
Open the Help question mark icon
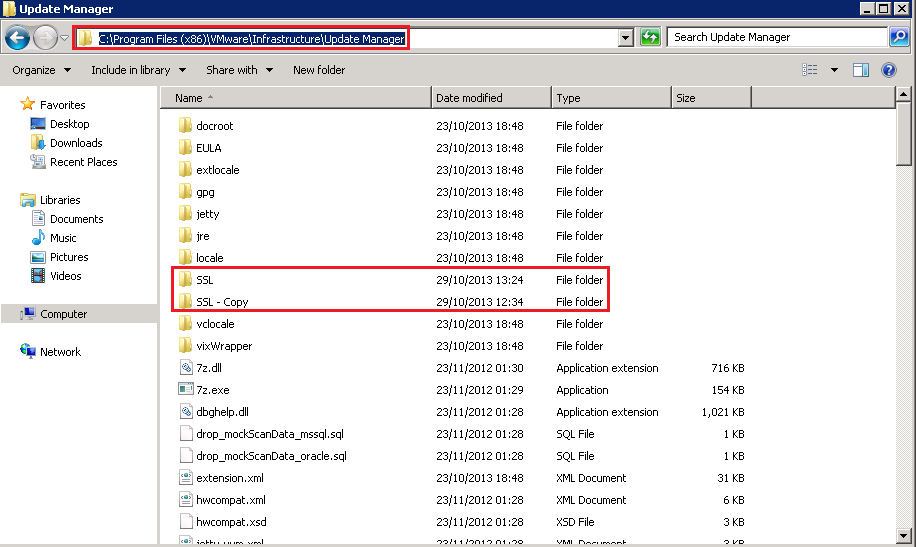887,70
